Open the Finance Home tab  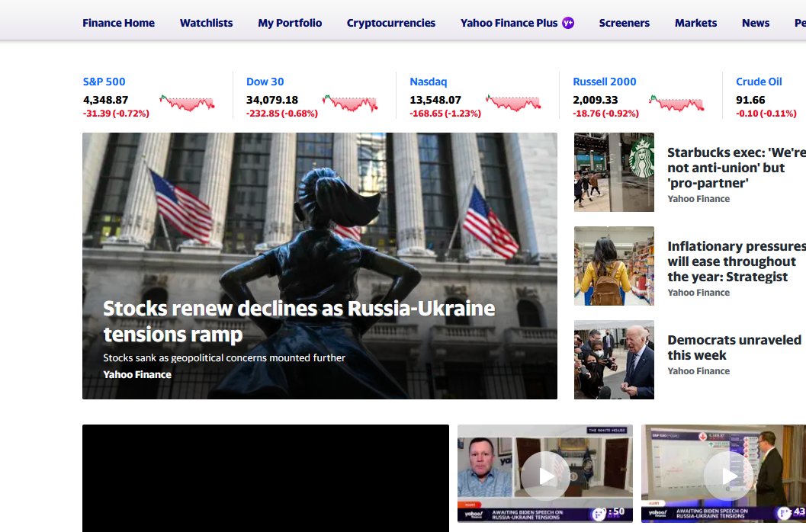point(118,23)
